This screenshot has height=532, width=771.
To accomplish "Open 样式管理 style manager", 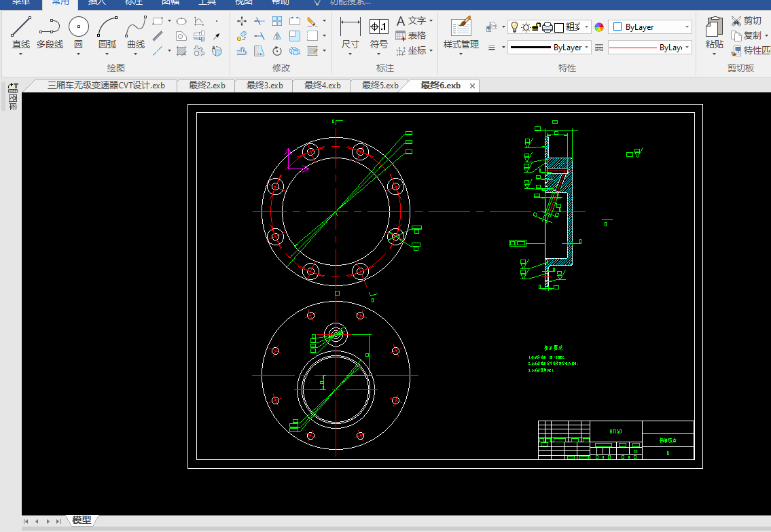I will [x=461, y=33].
